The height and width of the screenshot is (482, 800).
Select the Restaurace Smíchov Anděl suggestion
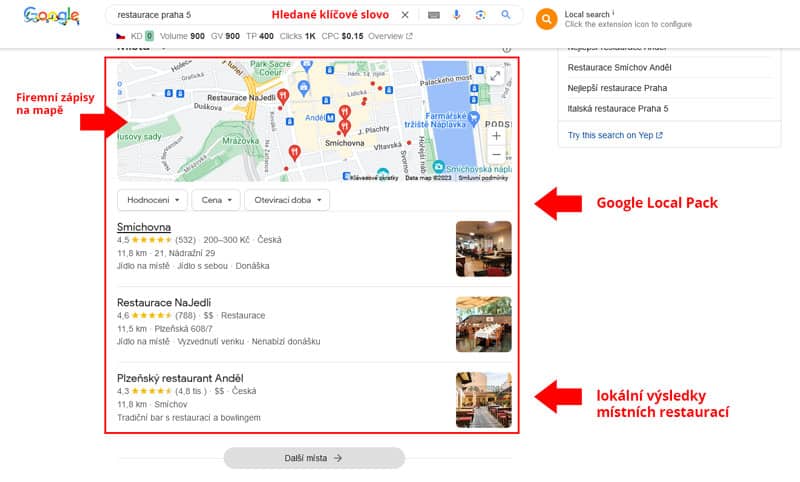(x=619, y=67)
